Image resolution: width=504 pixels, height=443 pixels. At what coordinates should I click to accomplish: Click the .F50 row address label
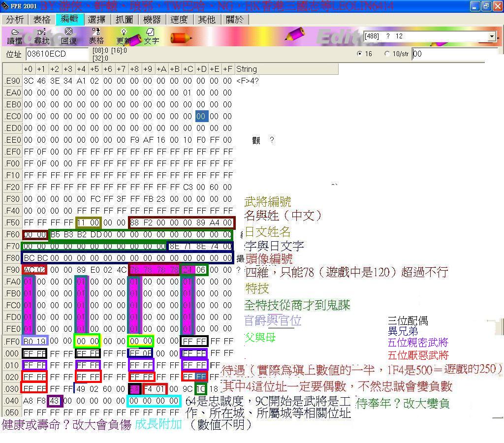pos(13,222)
